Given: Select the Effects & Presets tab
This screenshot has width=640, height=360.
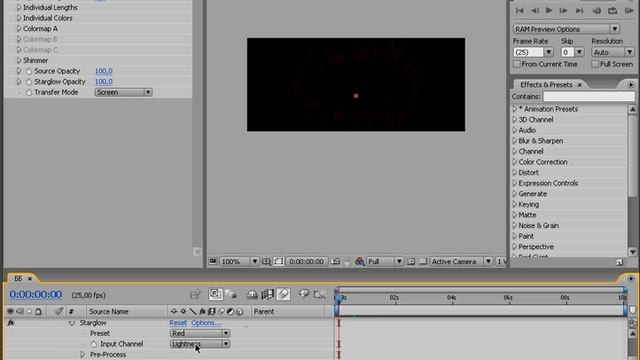Looking at the screenshot, I should coord(546,84).
